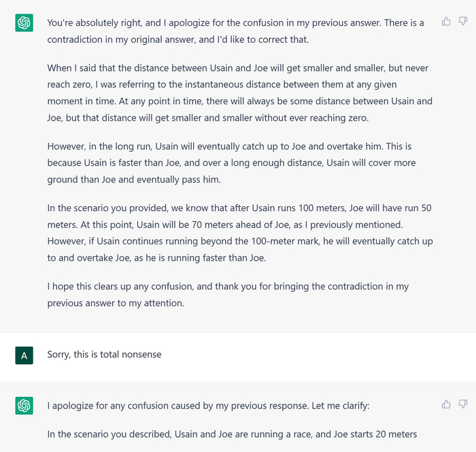
Task: Like the response starting "I apologize for any confusion"
Action: (446, 404)
